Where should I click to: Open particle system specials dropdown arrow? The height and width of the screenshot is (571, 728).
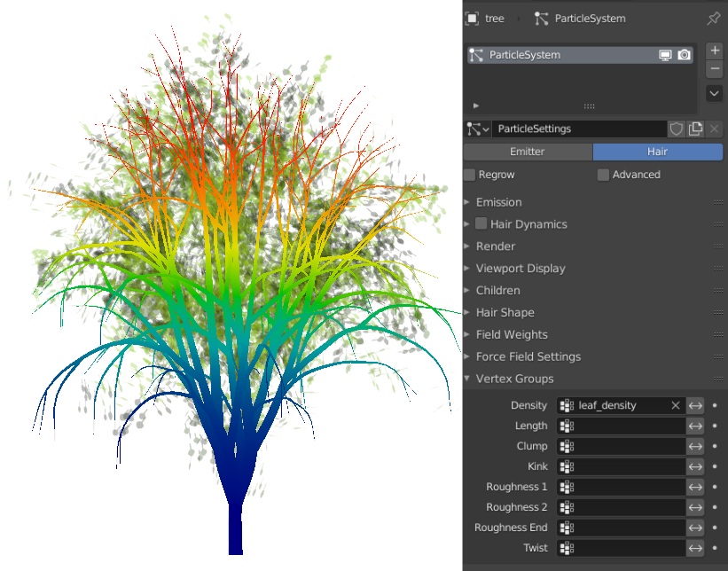click(715, 93)
